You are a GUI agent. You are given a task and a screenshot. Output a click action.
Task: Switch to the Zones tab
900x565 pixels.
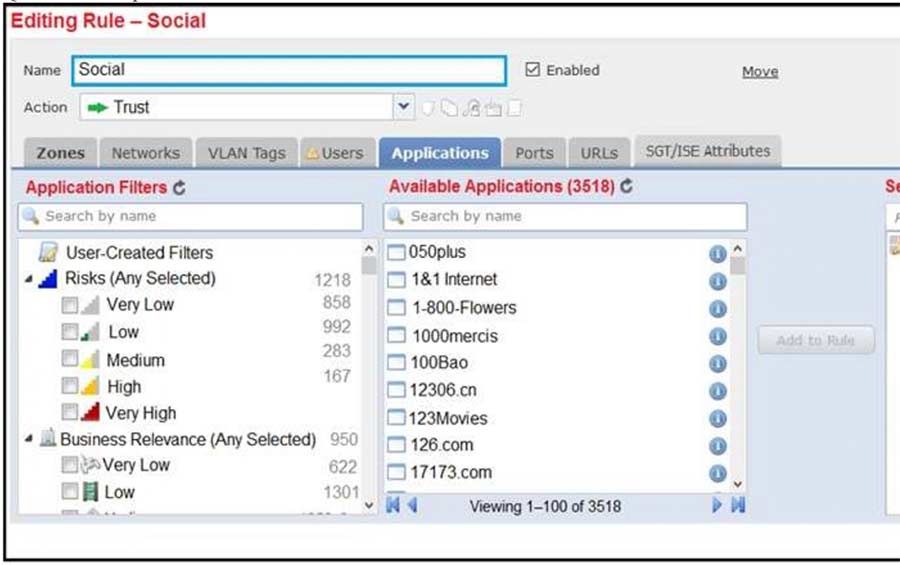60,153
